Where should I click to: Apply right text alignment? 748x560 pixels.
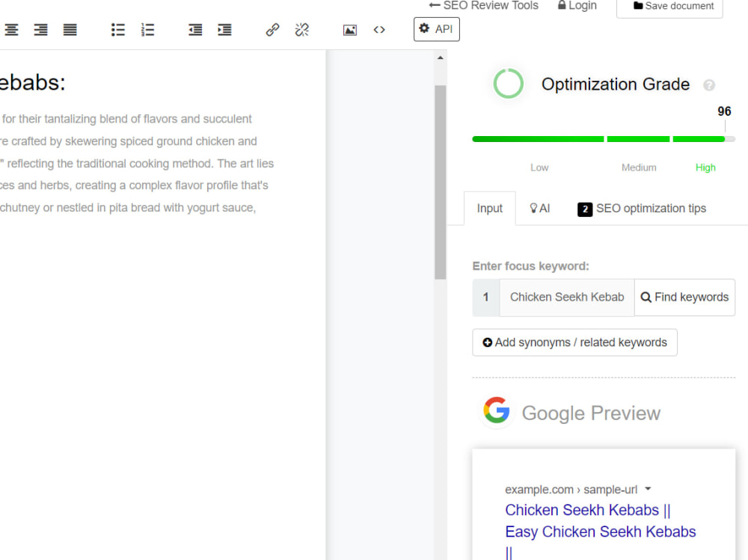point(41,30)
